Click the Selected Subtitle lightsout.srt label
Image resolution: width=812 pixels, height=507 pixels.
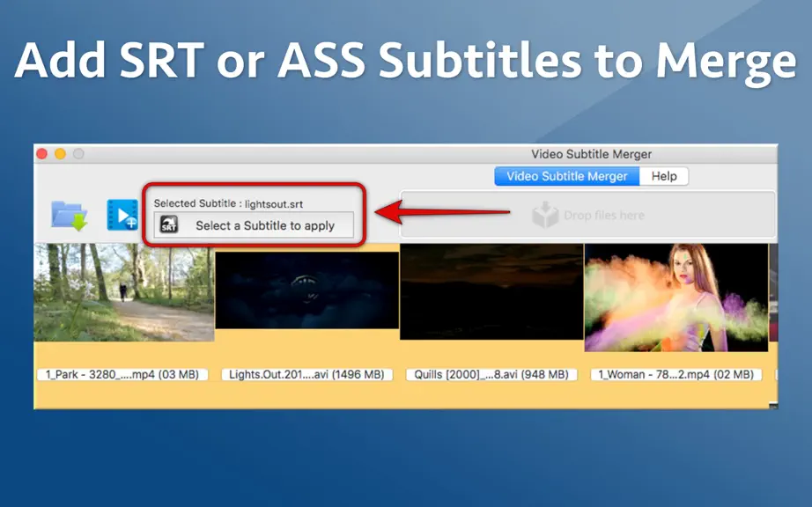228,203
